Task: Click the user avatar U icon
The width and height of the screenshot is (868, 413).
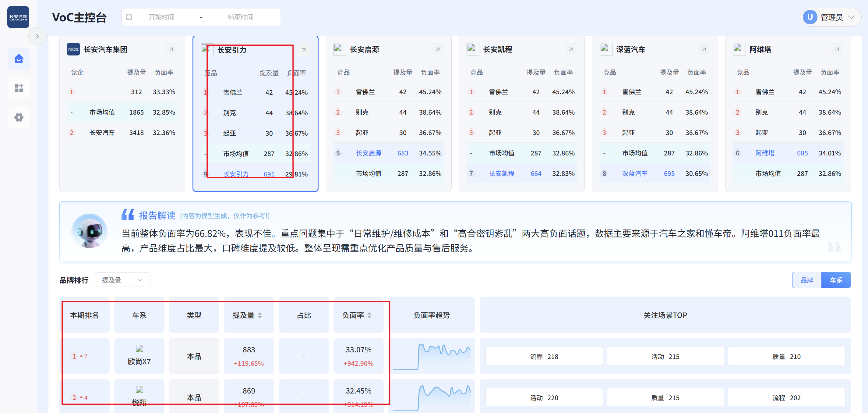Action: tap(810, 17)
